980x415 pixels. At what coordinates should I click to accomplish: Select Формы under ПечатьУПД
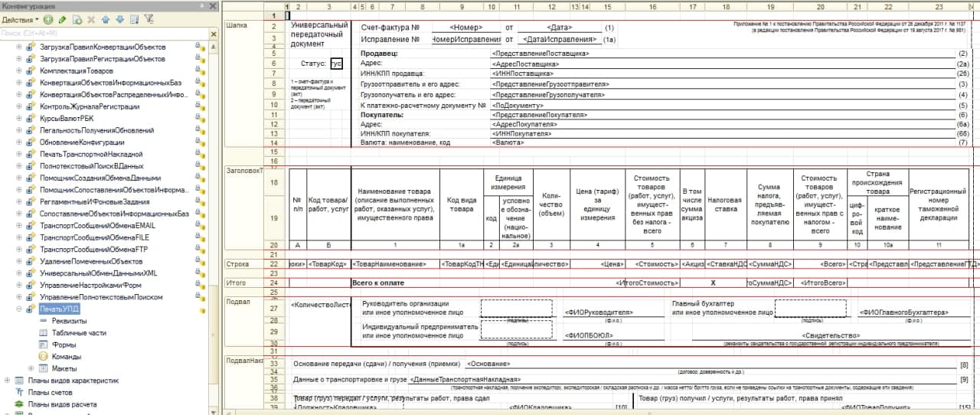click(64, 345)
